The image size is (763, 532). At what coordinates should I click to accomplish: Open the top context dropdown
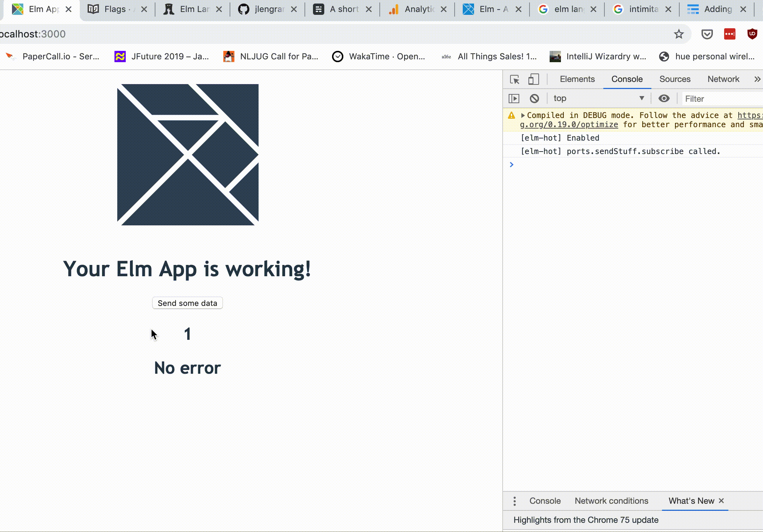(x=599, y=99)
